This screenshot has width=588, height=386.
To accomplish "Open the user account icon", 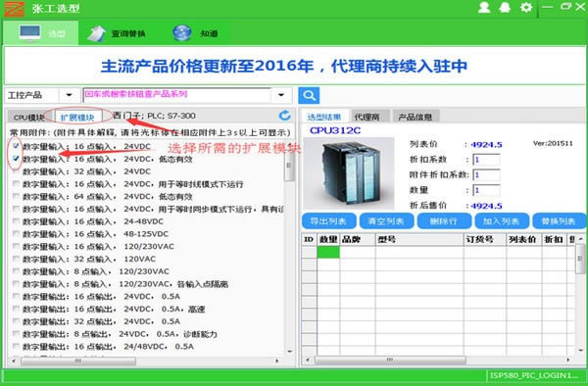I will click(x=484, y=7).
